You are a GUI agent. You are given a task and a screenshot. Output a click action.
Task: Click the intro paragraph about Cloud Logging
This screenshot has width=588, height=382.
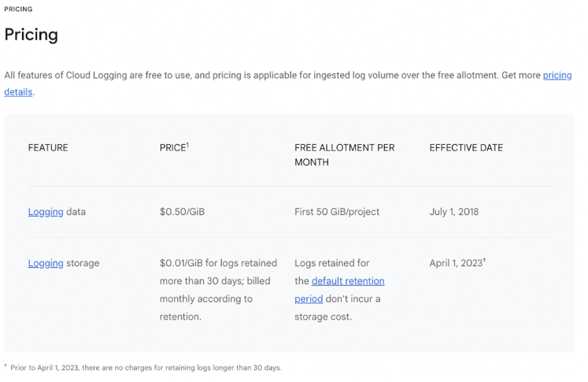pyautogui.click(x=288, y=83)
